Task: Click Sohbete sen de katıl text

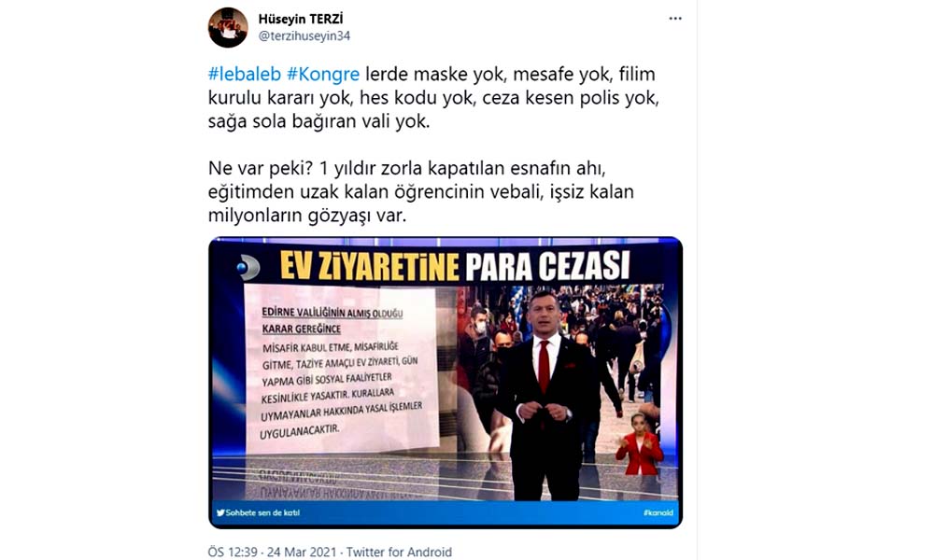Action: point(262,512)
